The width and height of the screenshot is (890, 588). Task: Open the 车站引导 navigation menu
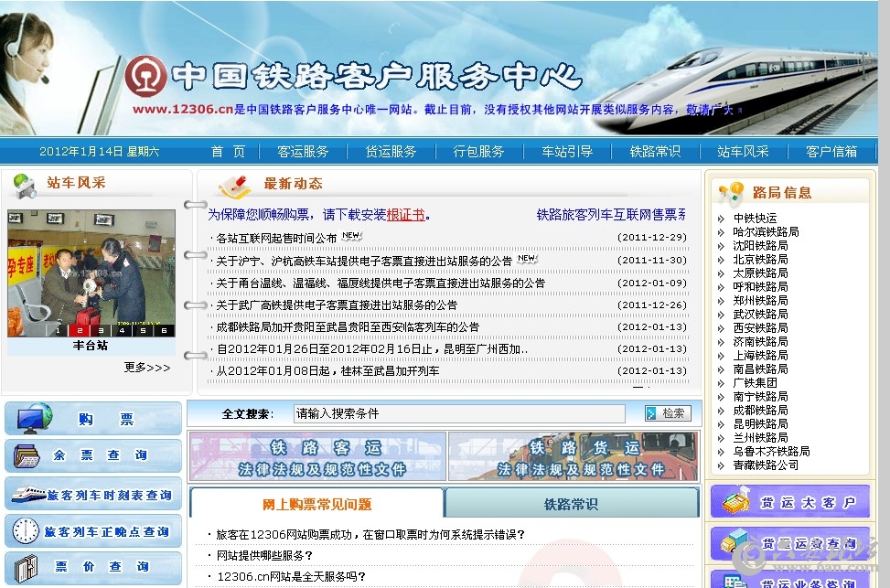click(566, 152)
